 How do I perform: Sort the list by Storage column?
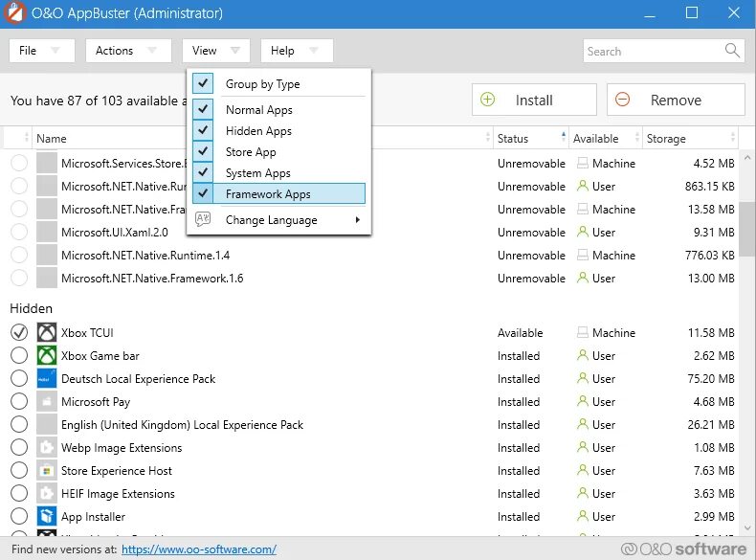(x=690, y=139)
